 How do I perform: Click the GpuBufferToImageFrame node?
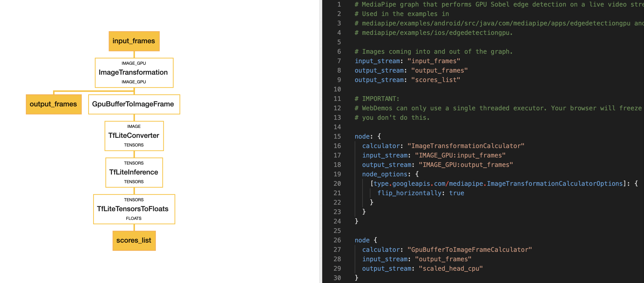tap(134, 104)
